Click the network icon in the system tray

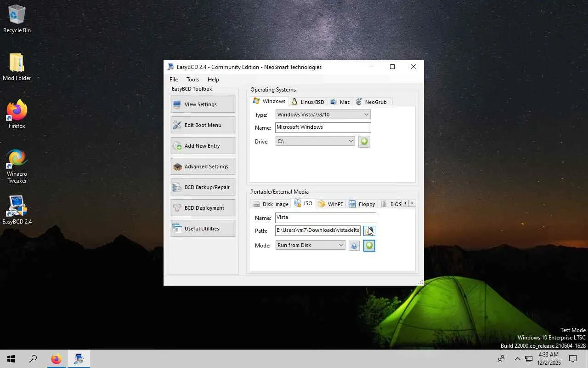click(529, 359)
